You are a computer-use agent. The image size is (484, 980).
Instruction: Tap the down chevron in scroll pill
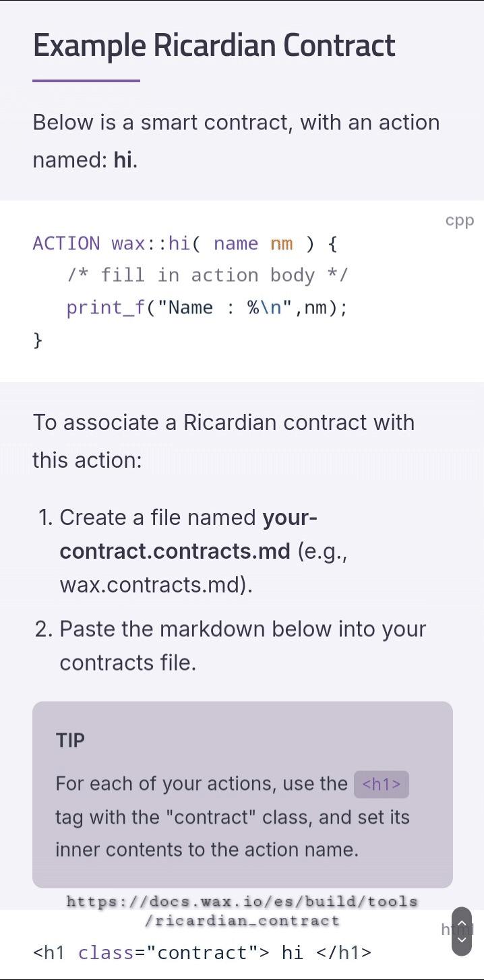coord(462,940)
